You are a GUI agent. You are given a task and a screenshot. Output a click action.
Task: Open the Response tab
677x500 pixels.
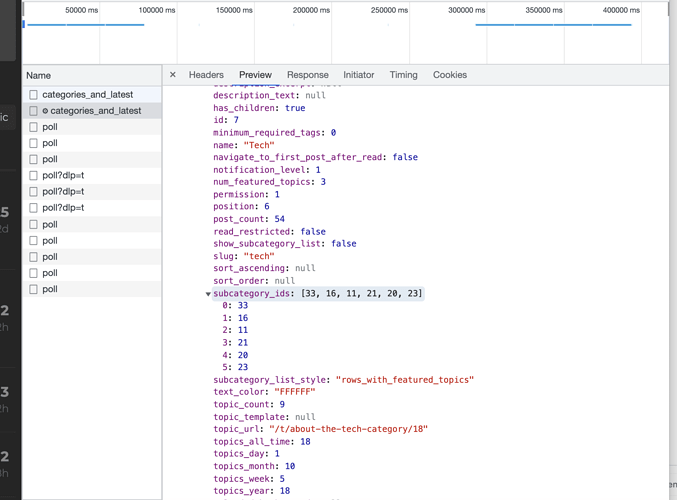307,75
